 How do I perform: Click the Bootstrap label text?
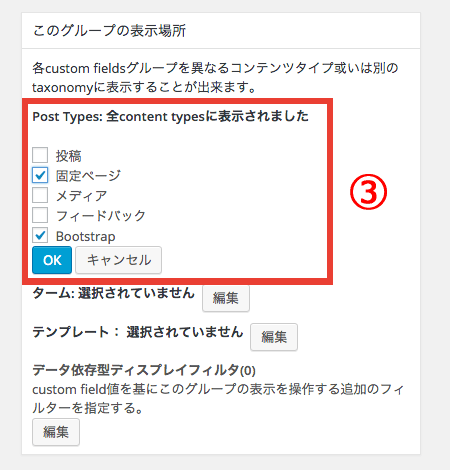tap(86, 236)
